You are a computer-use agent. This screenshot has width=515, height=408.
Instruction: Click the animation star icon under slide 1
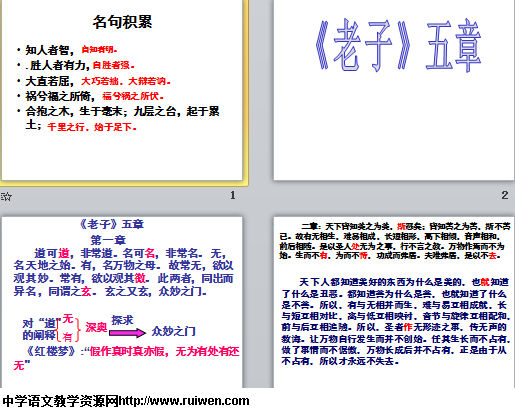6,196
